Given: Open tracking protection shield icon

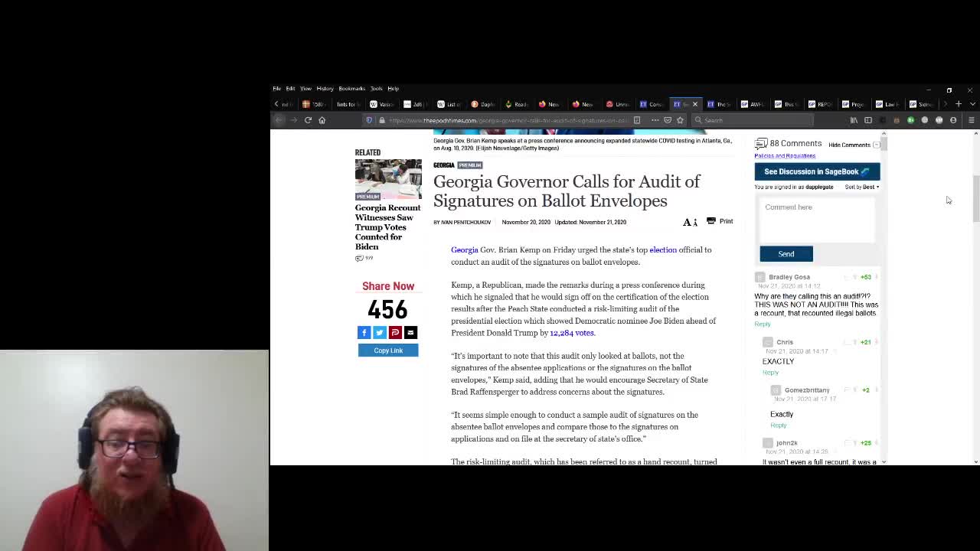Looking at the screenshot, I should pos(369,120).
